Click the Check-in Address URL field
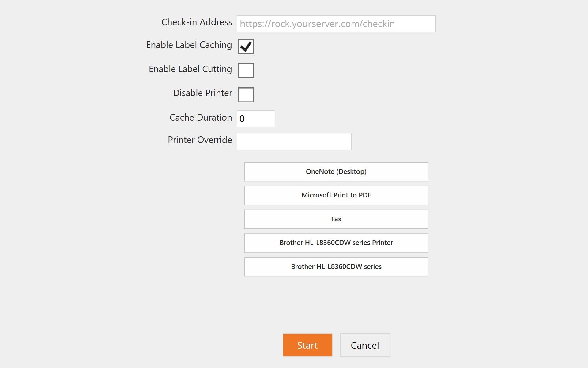 pyautogui.click(x=336, y=24)
